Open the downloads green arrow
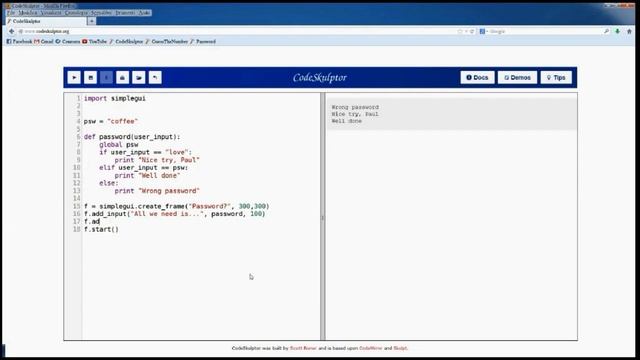 pos(618,31)
